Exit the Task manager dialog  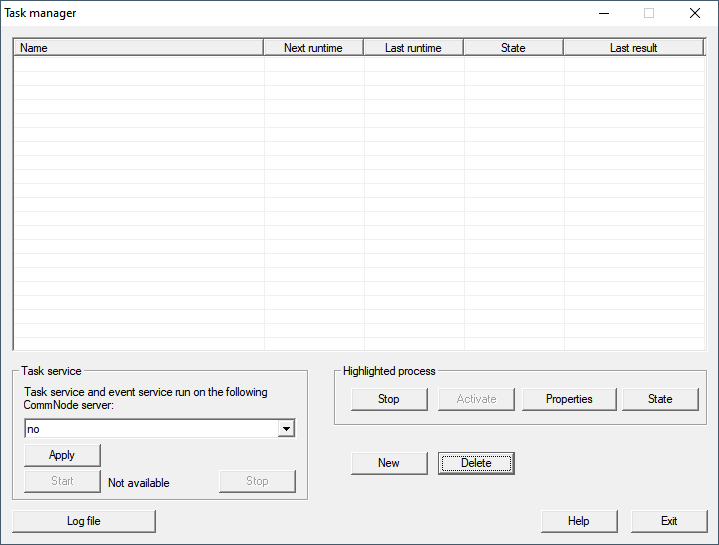click(669, 521)
